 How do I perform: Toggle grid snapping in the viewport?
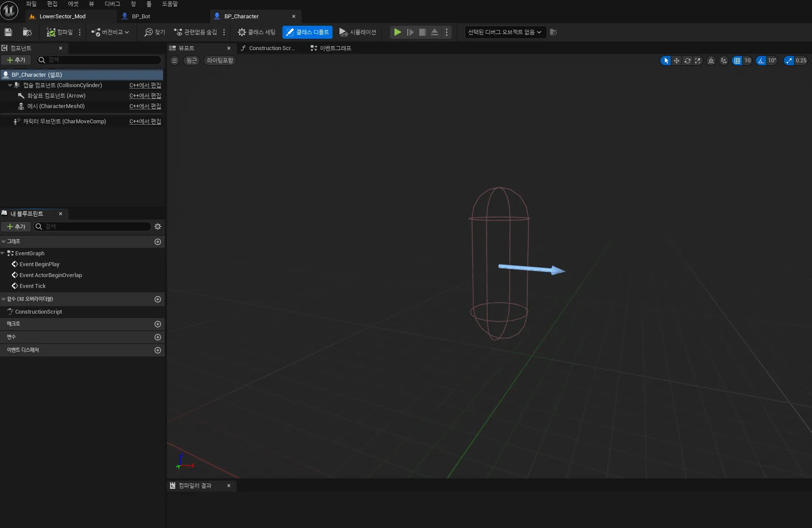pyautogui.click(x=737, y=61)
